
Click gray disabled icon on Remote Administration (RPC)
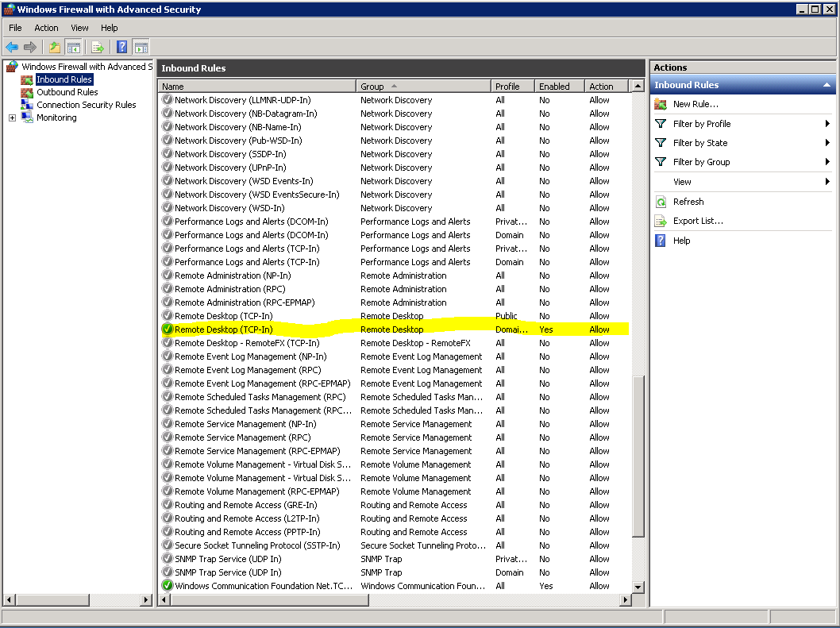pos(167,289)
